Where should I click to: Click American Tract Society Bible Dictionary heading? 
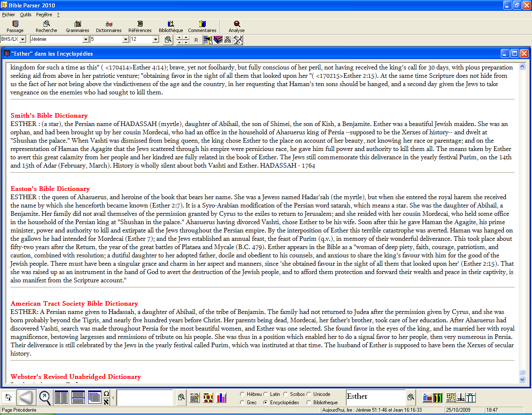tap(74, 304)
